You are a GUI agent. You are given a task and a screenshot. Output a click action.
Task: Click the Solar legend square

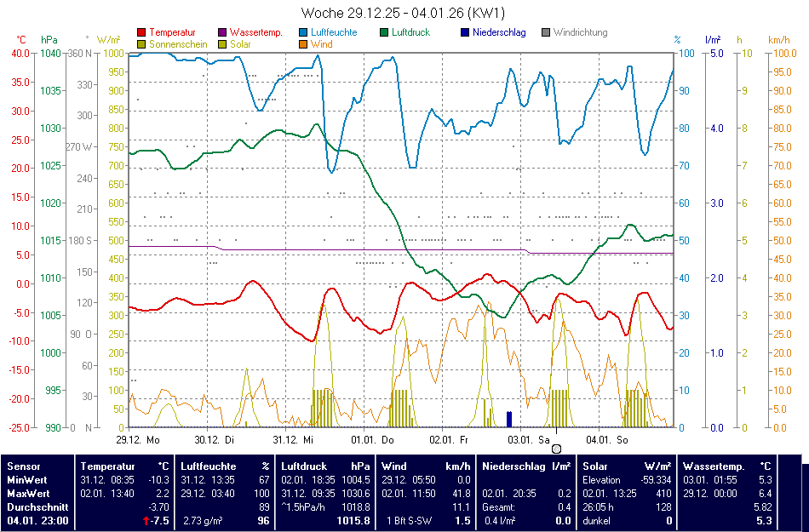point(223,43)
